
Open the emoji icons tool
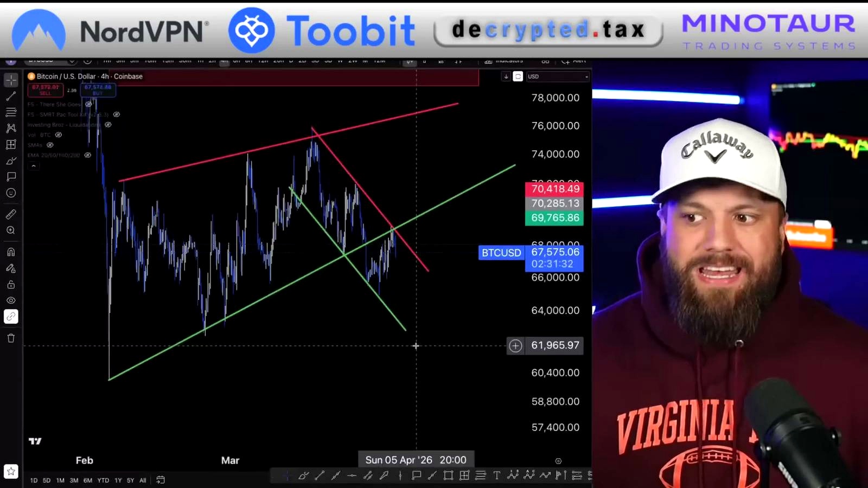11,193
